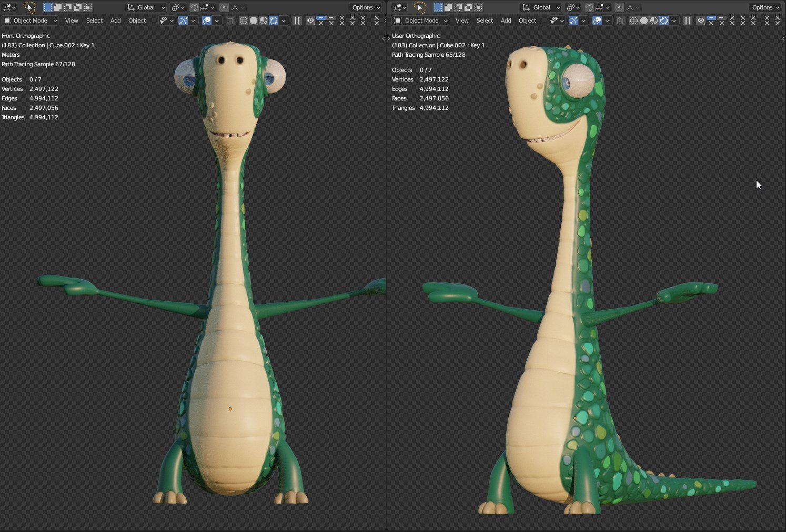Viewport: 786px width, 532px height.
Task: Switch left viewport to wireframe shading
Action: 243,21
